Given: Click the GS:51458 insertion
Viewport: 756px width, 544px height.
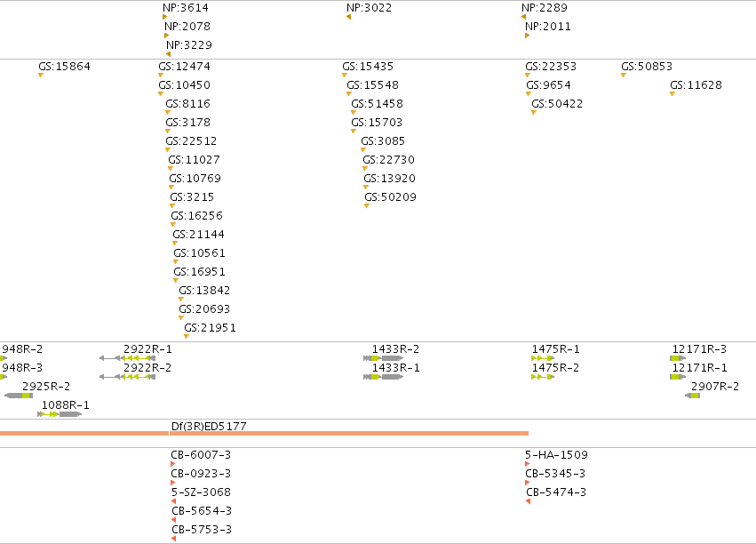Looking at the screenshot, I should coord(377,104).
